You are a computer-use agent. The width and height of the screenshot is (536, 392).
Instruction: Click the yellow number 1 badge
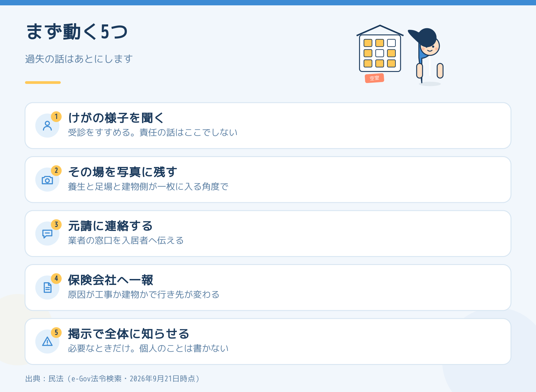[56, 117]
